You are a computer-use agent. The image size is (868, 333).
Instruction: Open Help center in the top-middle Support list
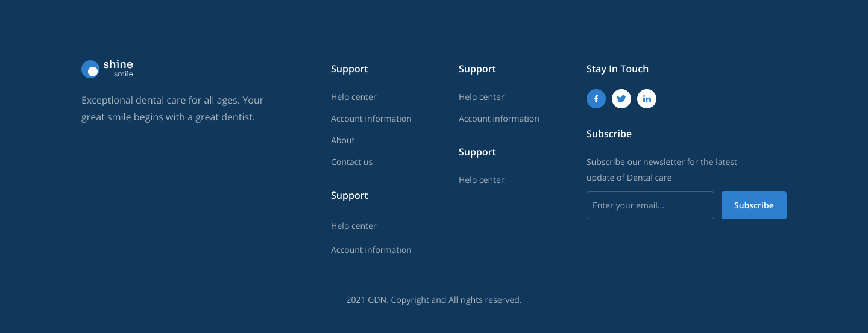481,97
